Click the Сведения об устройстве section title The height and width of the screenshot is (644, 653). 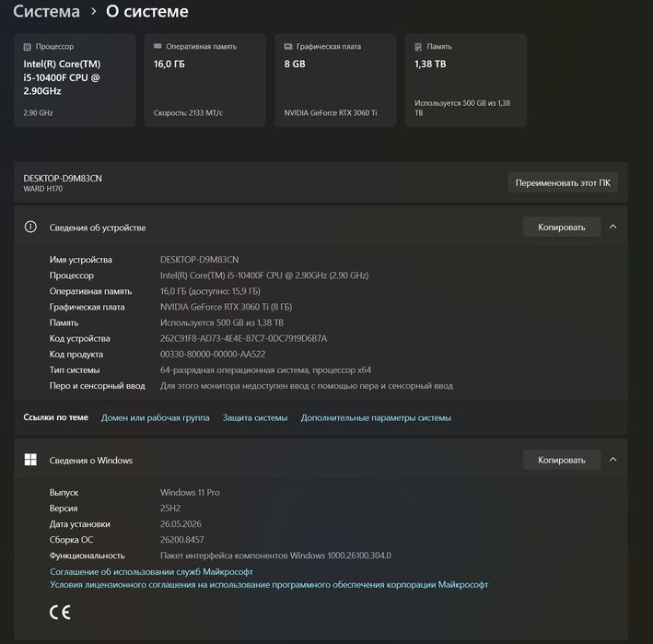coord(98,228)
